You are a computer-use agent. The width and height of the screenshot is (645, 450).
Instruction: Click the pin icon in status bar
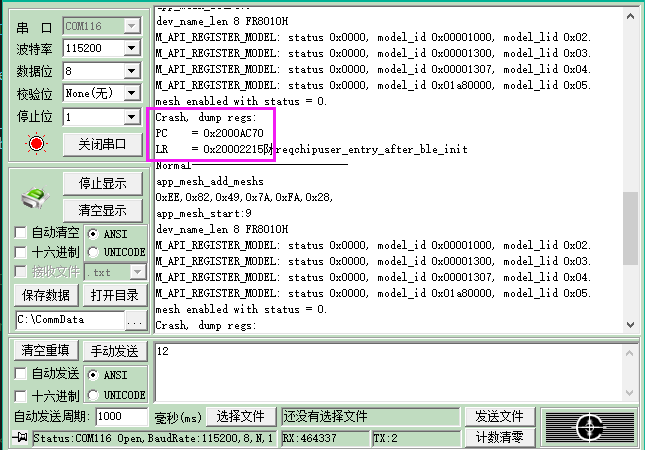pyautogui.click(x=19, y=439)
